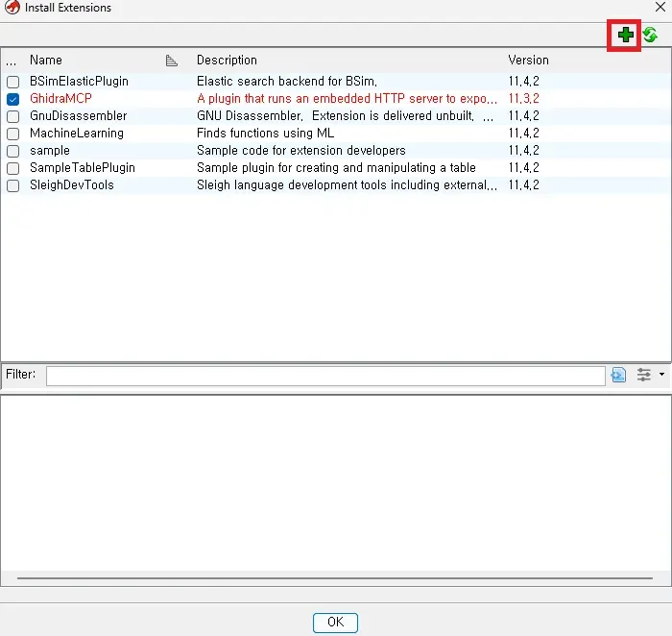
Task: Uncheck the GhidraMCP extension checkbox
Action: coord(12,99)
